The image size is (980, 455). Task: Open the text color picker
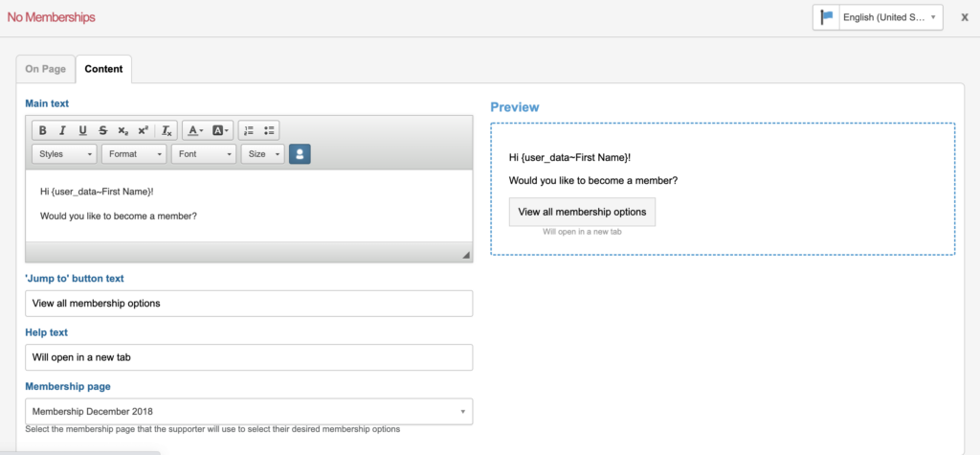194,130
